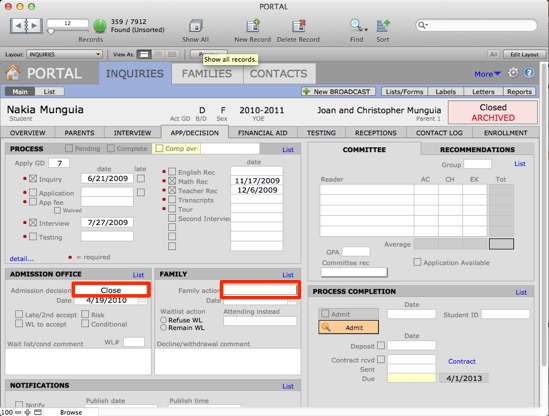This screenshot has width=549, height=416.
Task: Open the Find magnifier tool
Action: point(356,26)
